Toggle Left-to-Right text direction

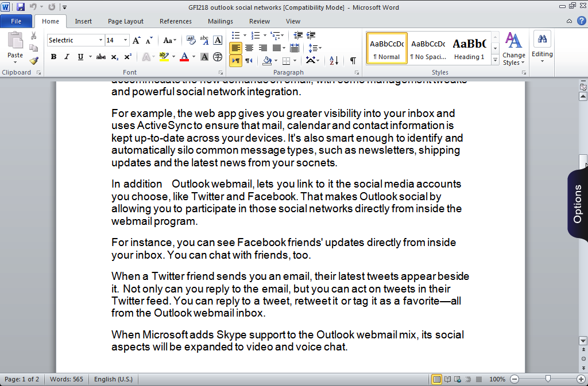(235, 60)
